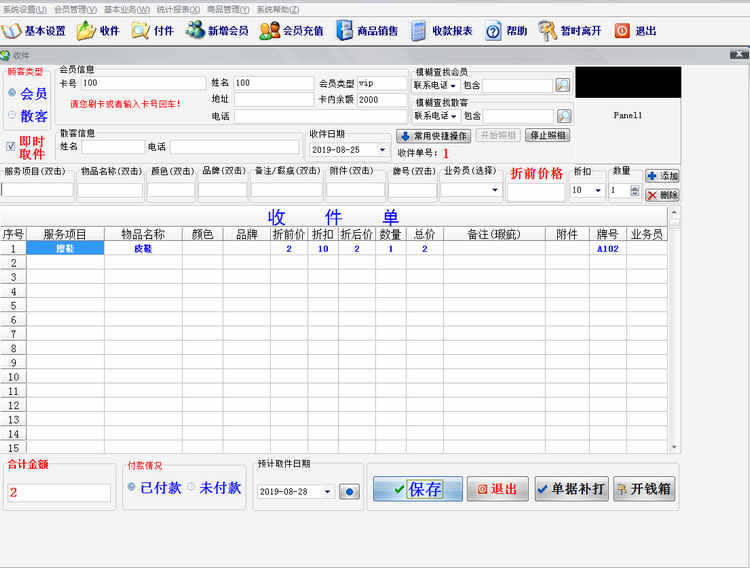Open 基本设置 from the toolbar
Viewport: 750px width, 568px height.
pyautogui.click(x=33, y=31)
